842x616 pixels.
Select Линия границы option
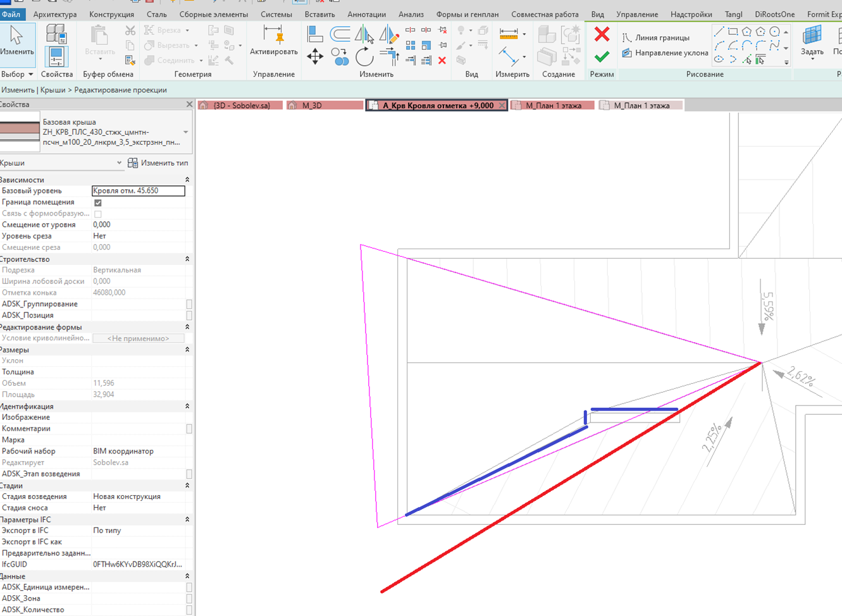(x=655, y=38)
